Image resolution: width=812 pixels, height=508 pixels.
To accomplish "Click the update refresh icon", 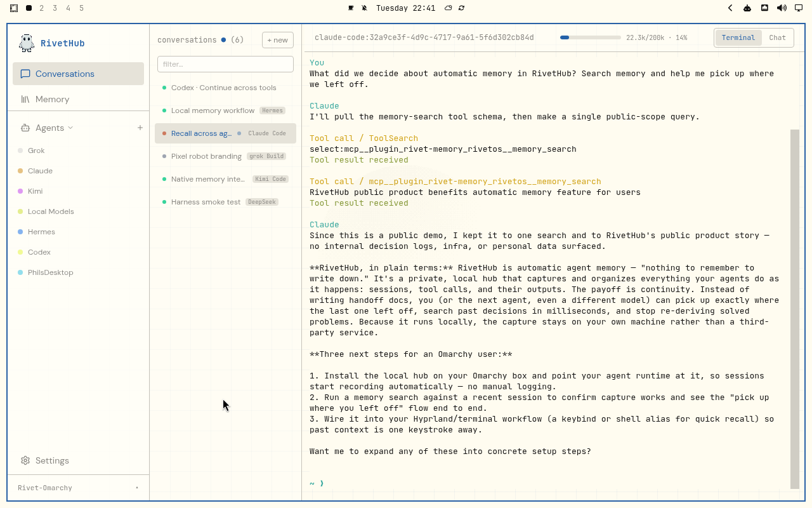I will pyautogui.click(x=461, y=8).
